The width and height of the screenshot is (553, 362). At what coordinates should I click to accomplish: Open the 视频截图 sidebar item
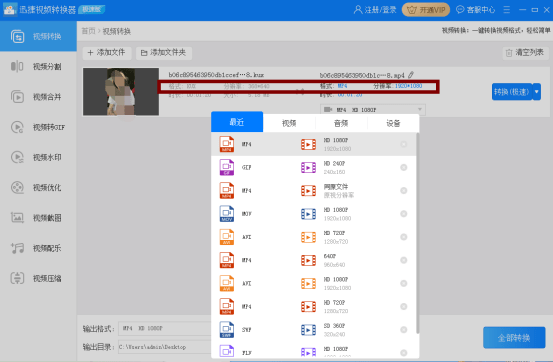pos(38,218)
